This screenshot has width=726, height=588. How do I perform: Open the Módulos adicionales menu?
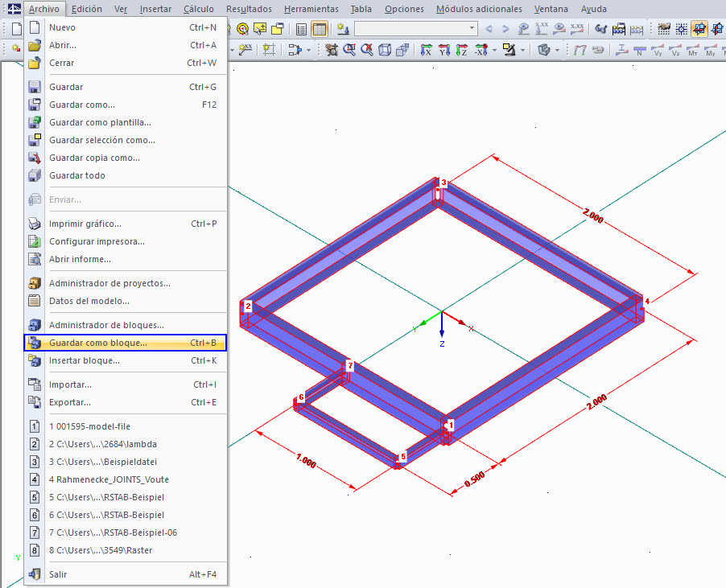click(479, 9)
